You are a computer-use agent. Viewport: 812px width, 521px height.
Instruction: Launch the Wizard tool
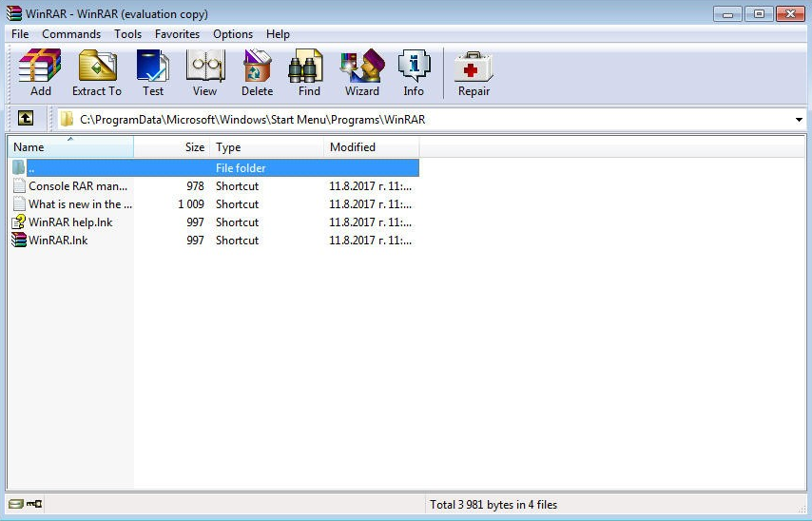[x=362, y=66]
